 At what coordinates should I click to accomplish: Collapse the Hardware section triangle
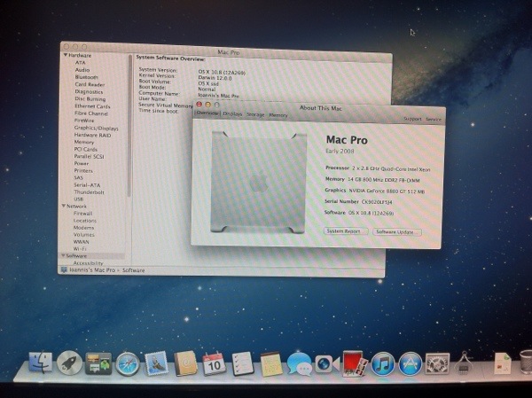click(65, 55)
